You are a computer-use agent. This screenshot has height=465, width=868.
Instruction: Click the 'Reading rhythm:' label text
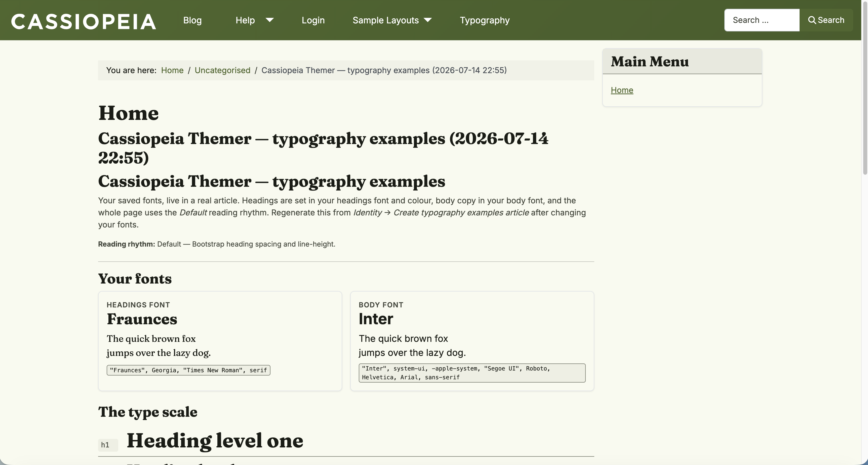(126, 244)
